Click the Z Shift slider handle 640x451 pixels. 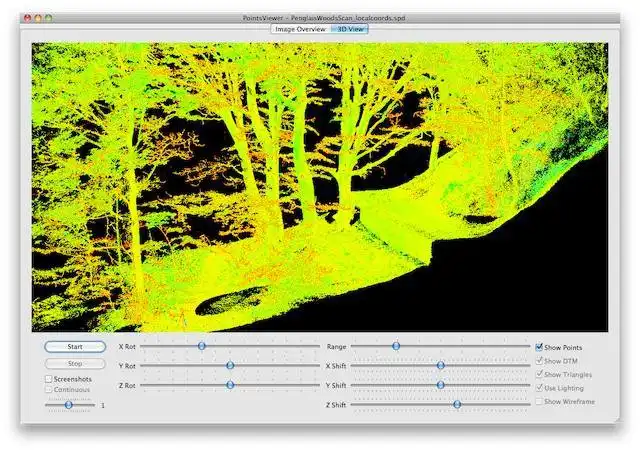(x=457, y=404)
